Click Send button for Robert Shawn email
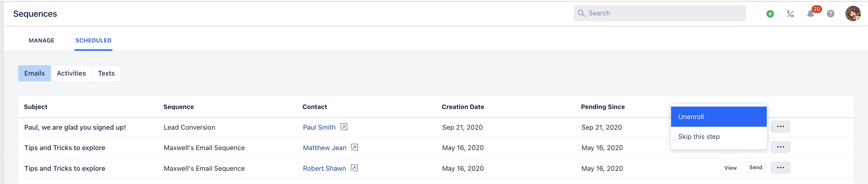The image size is (868, 184). (x=756, y=167)
